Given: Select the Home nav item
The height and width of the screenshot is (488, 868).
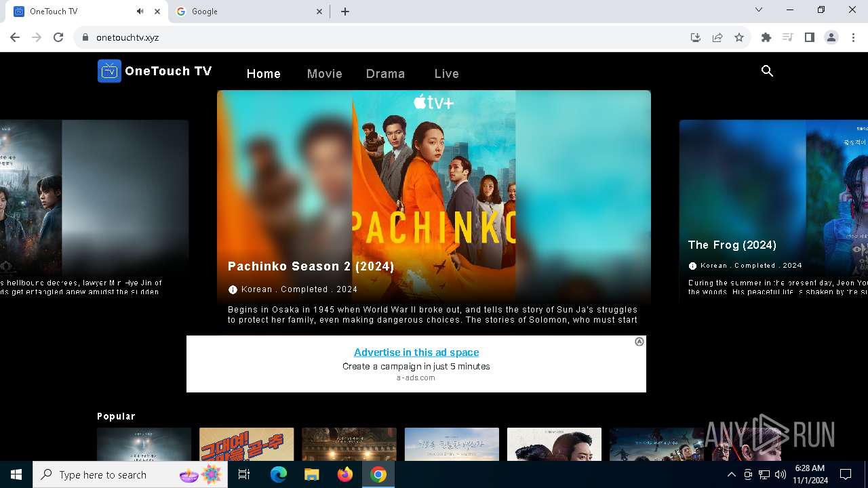Looking at the screenshot, I should (x=264, y=73).
